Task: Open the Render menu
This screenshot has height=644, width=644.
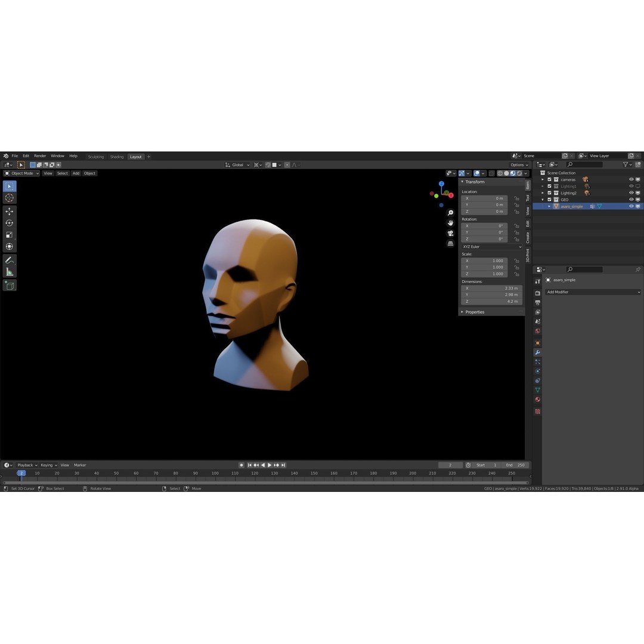Action: (40, 156)
